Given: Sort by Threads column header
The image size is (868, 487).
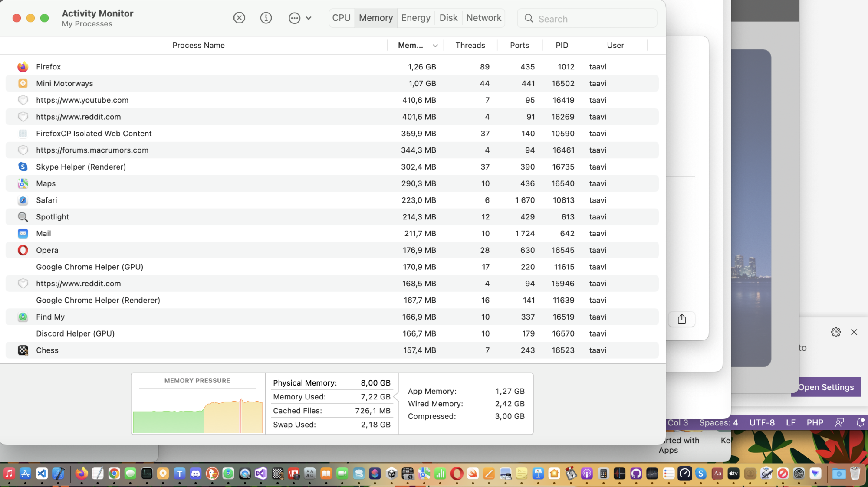Looking at the screenshot, I should (x=470, y=45).
